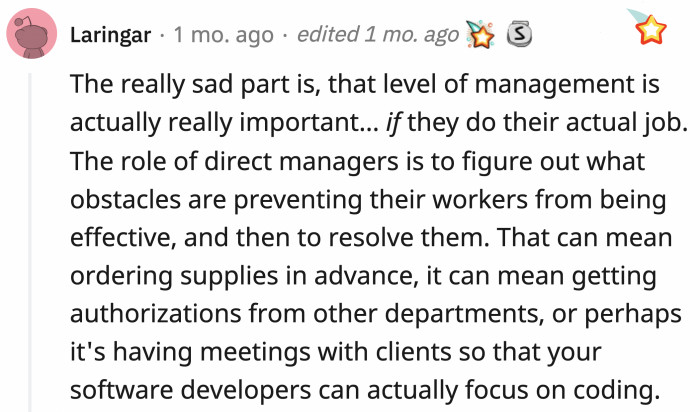Viewport: 700px width, 412px height.
Task: Click the '1 mo. ago' comment timestamp
Action: tap(224, 35)
